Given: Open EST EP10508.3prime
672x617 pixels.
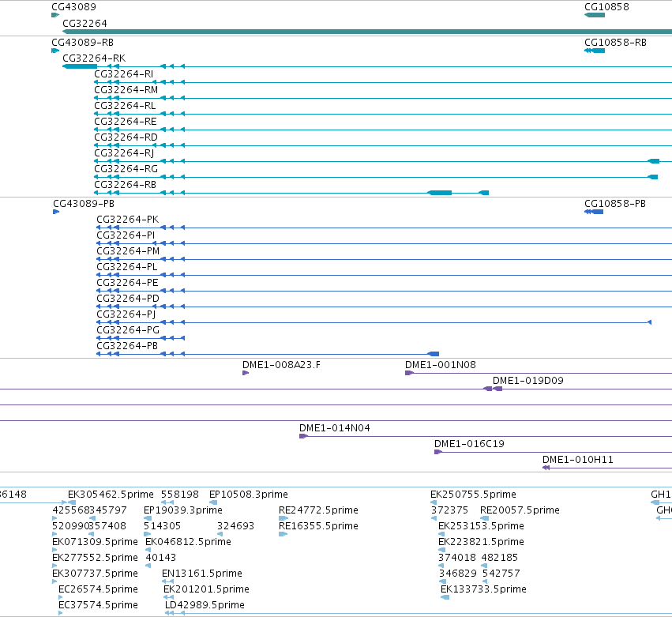Looking at the screenshot, I should click(249, 495).
